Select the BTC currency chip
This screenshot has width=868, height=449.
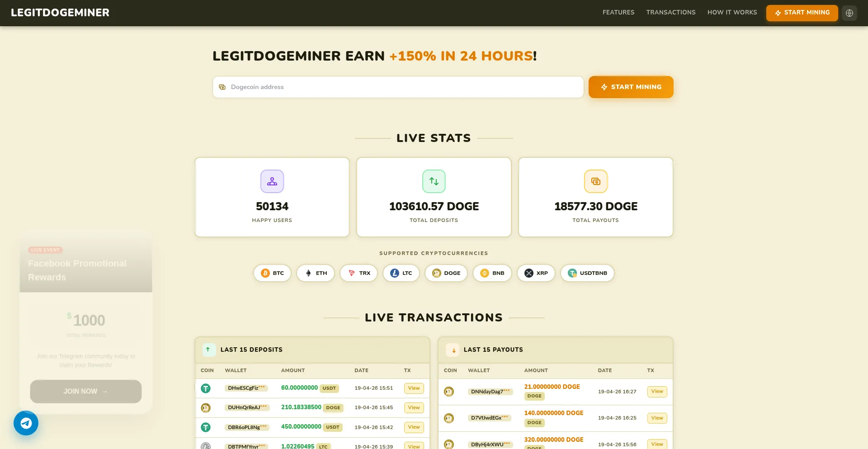pos(272,273)
